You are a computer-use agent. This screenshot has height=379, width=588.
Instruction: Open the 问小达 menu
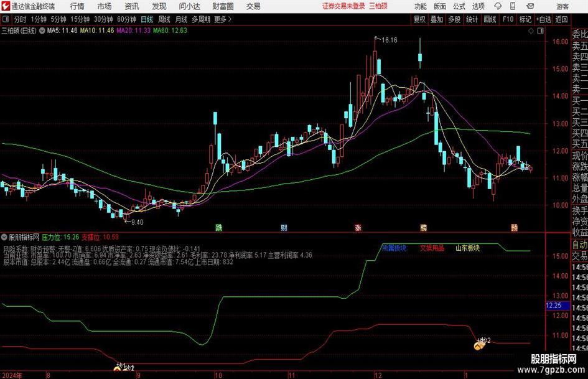[189, 6]
